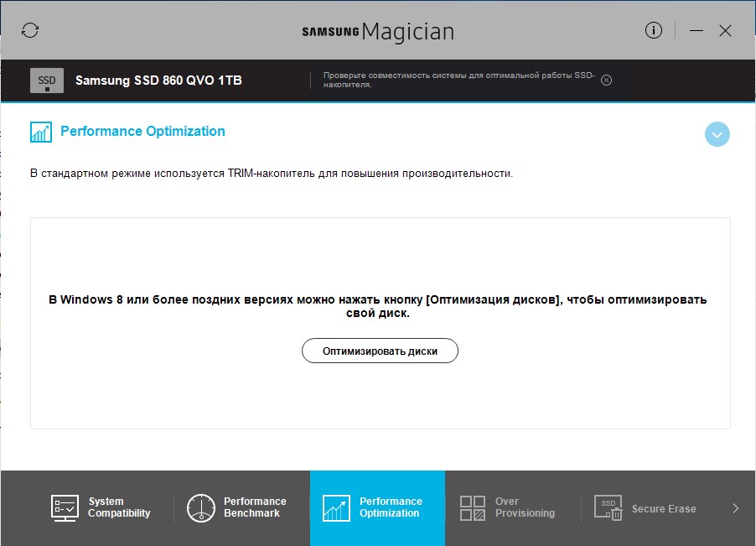Dismiss the system compatibility notice
The image size is (756, 546).
tap(607, 80)
